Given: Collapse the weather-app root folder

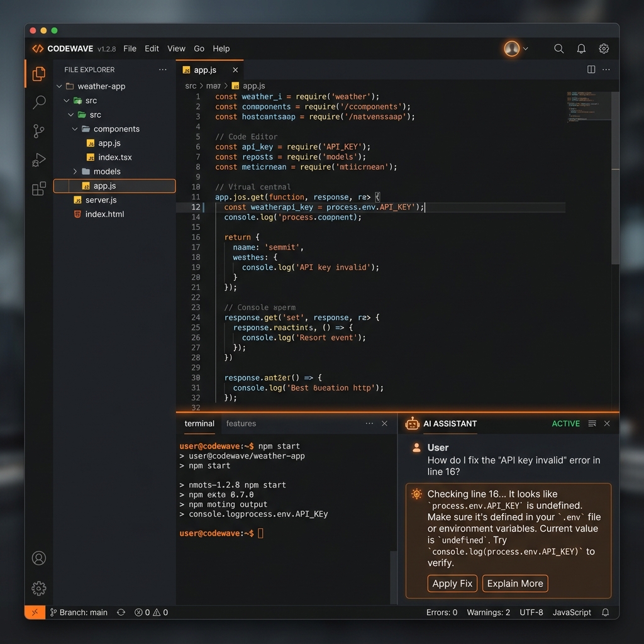Looking at the screenshot, I should point(59,86).
